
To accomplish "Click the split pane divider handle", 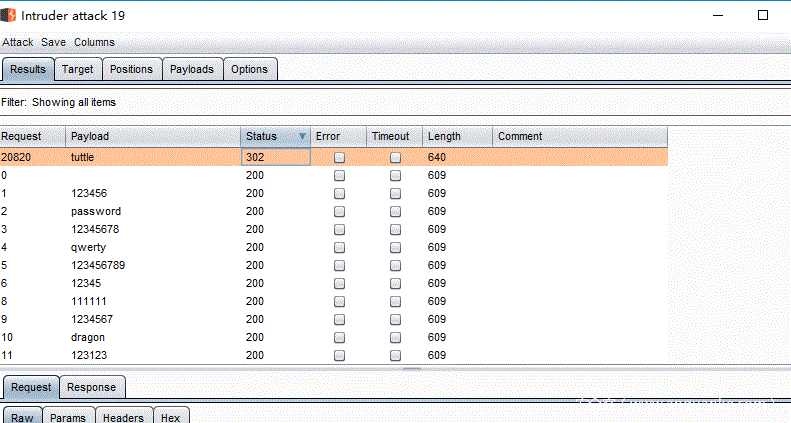I will point(410,370).
